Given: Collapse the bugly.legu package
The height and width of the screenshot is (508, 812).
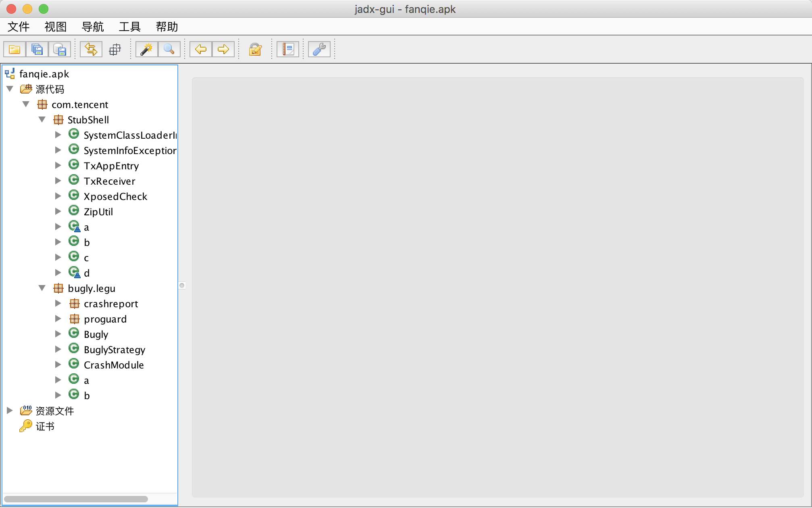Looking at the screenshot, I should 42,288.
